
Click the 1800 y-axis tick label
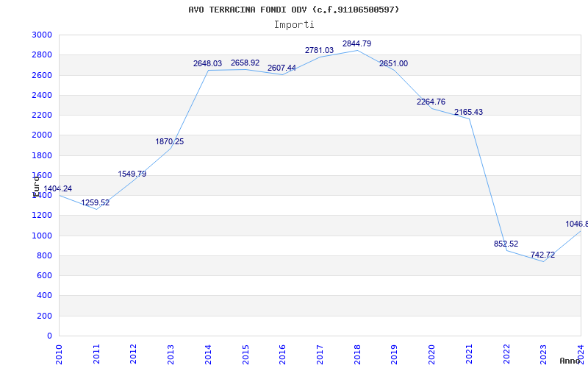pyautogui.click(x=43, y=155)
